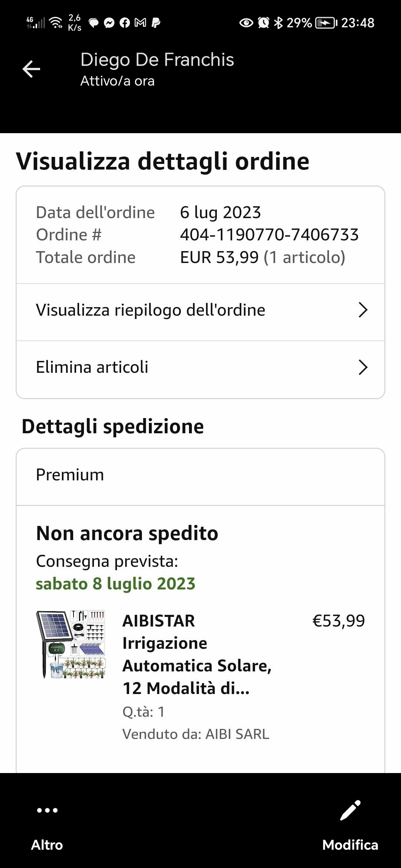
Task: Tap the Bluetooth status icon
Action: pos(278,23)
